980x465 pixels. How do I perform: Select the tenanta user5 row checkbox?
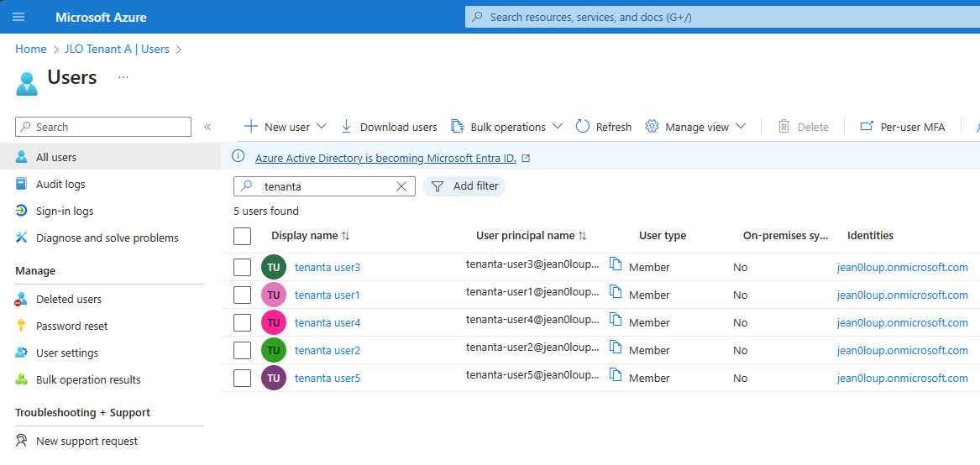(x=242, y=378)
